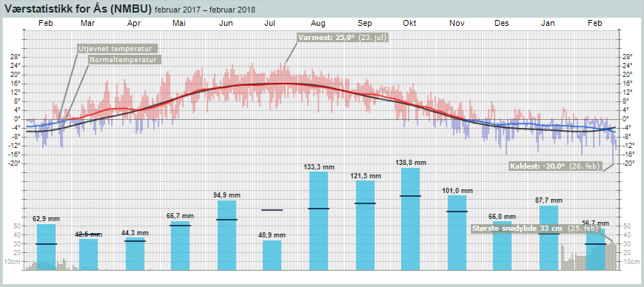Click the 'Apr' month header
644x287 pixels.
133,24
